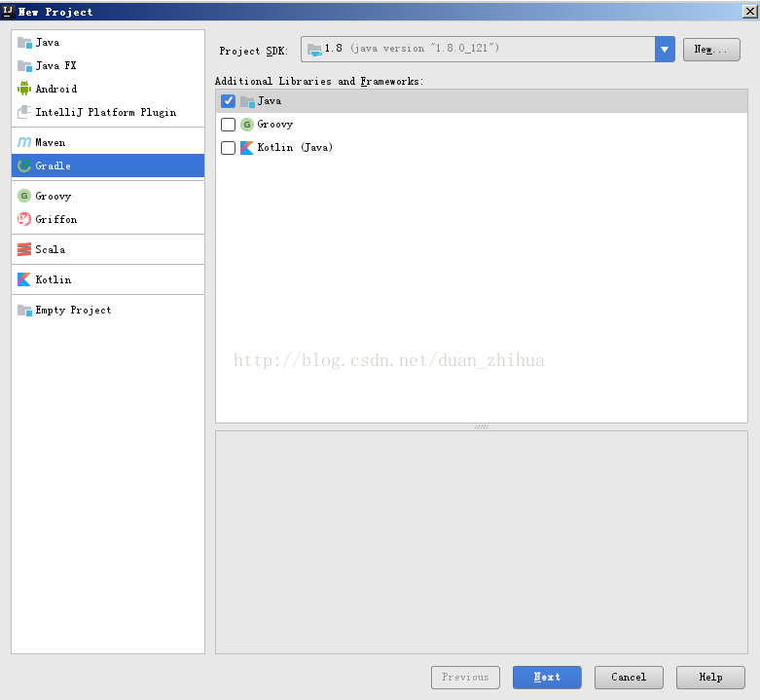Select the 'Java' project type label
760x700 pixels.
pos(48,43)
